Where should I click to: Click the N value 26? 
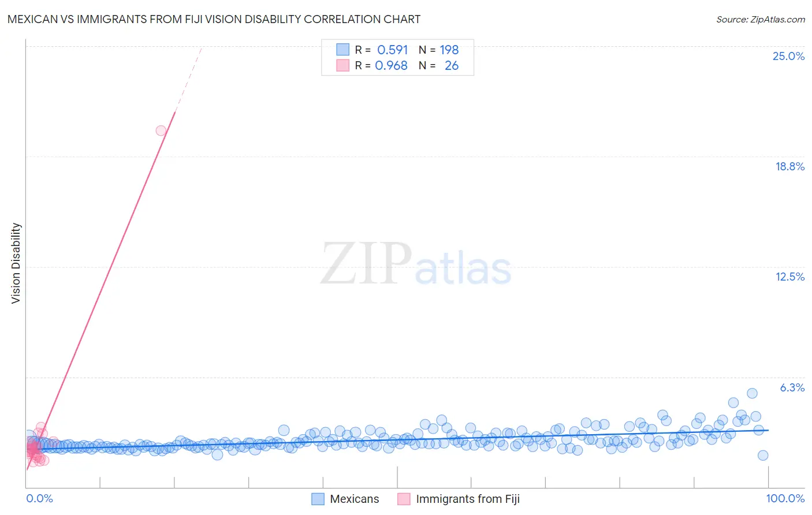(452, 66)
